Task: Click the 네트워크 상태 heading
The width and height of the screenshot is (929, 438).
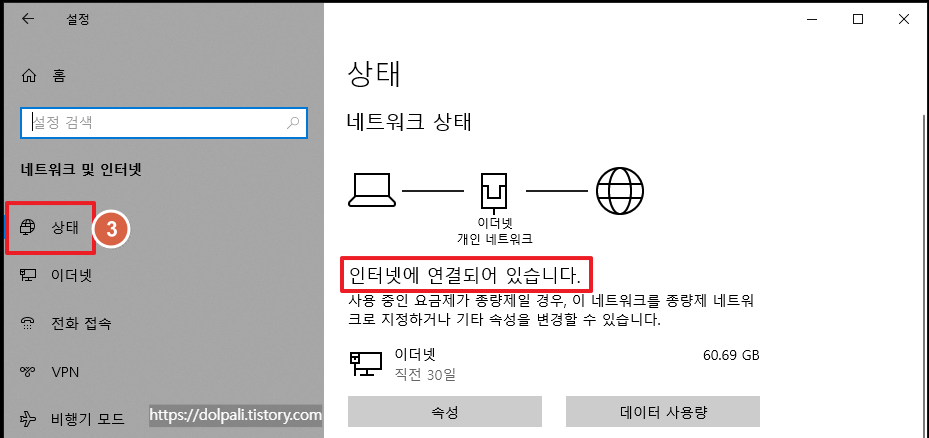Action: pos(409,122)
